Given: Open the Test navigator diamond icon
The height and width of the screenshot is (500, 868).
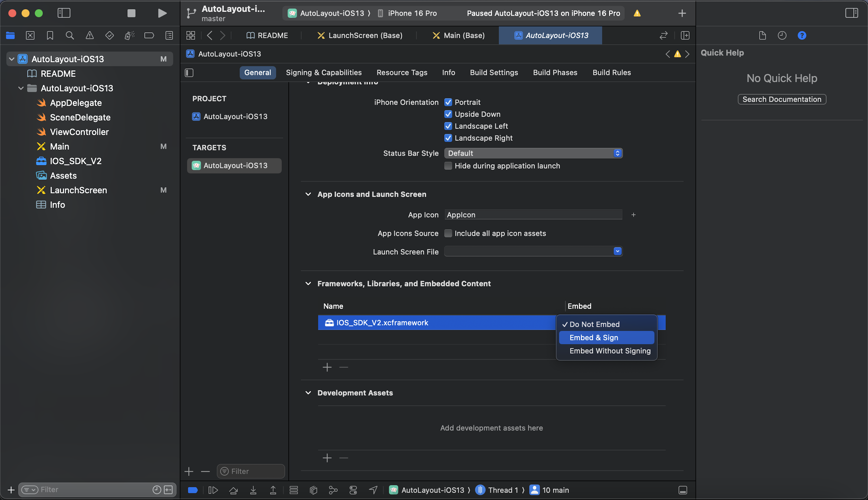Looking at the screenshot, I should tap(109, 35).
